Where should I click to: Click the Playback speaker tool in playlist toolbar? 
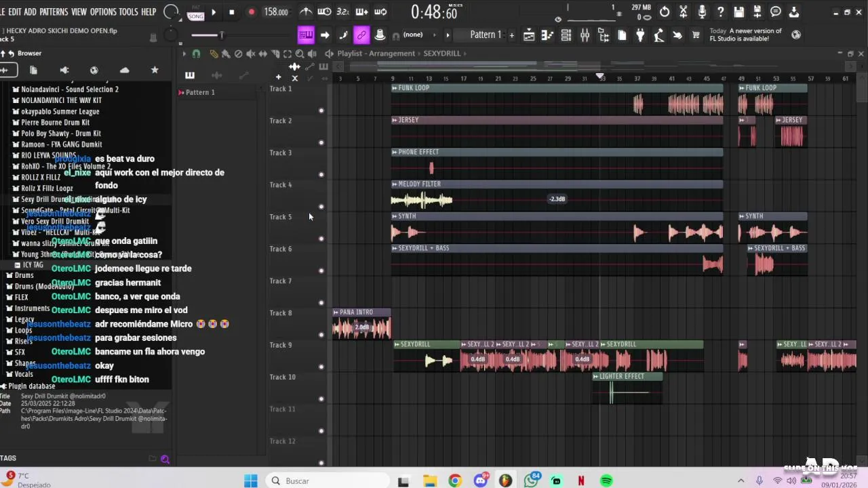pos(312,54)
